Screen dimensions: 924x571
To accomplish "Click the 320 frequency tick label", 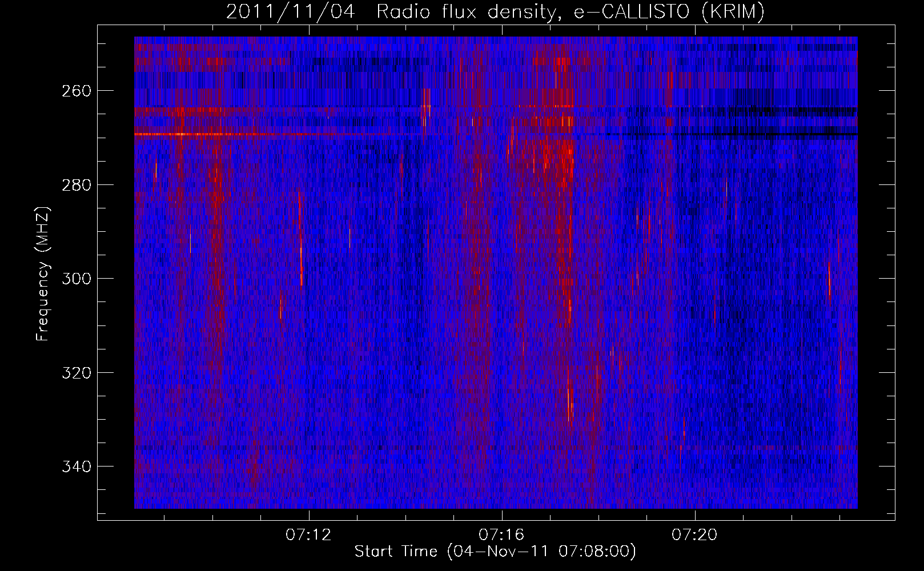I will coord(76,373).
